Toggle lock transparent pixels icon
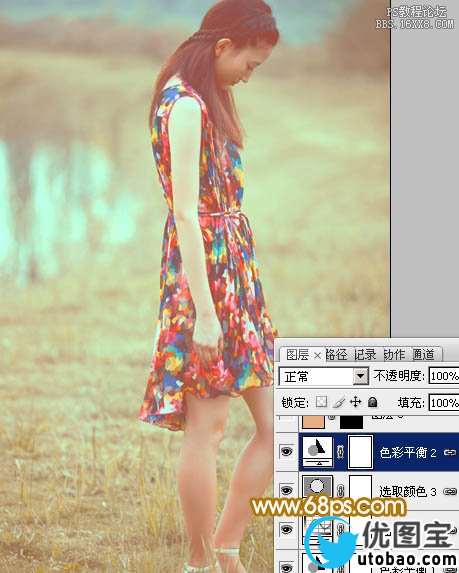This screenshot has width=459, height=573. click(321, 402)
